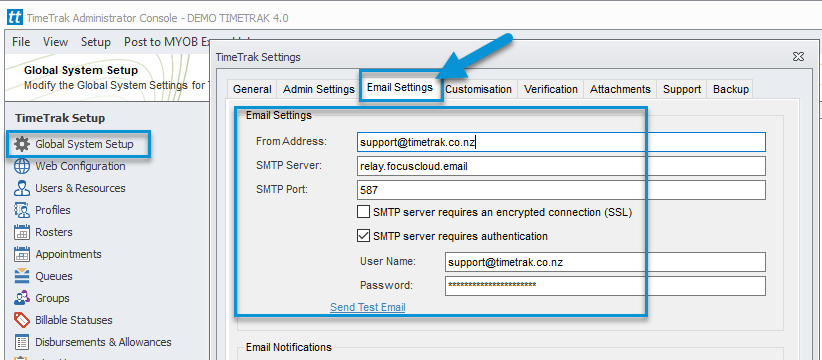This screenshot has height=360, width=822.
Task: Click the Queues icon in sidebar
Action: click(x=21, y=276)
